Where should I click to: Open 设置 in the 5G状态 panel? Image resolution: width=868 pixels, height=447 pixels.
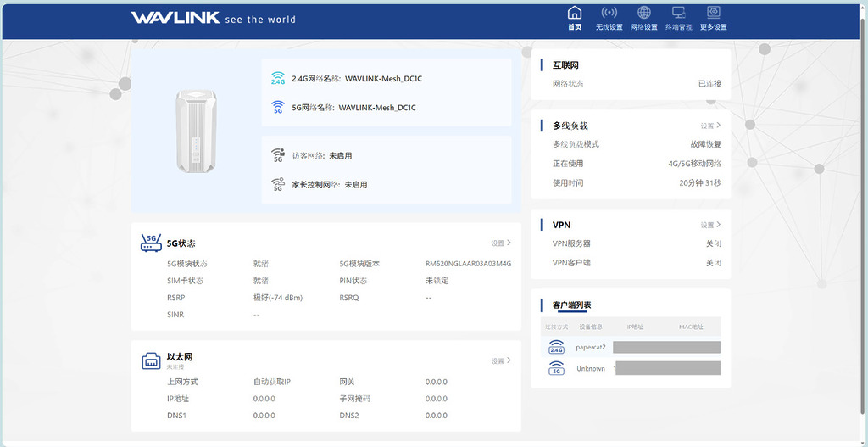tap(500, 243)
